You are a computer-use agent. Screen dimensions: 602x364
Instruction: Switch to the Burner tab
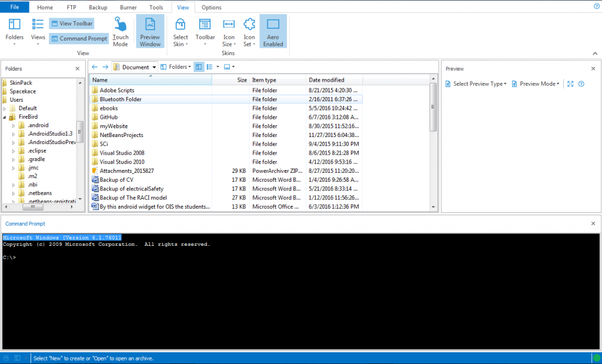128,7
